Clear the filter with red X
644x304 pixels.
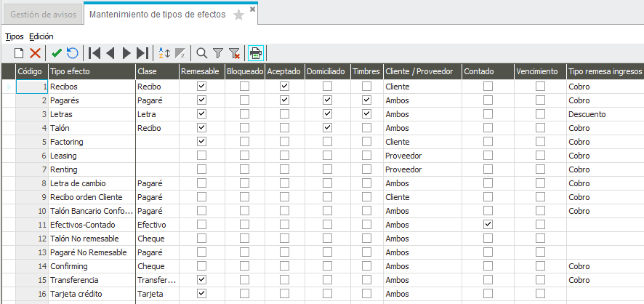tap(235, 52)
